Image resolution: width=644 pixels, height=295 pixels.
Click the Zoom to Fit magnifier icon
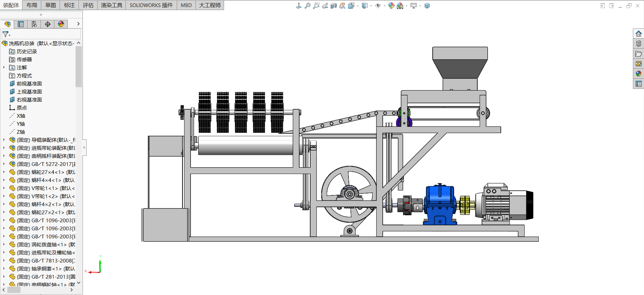click(307, 6)
